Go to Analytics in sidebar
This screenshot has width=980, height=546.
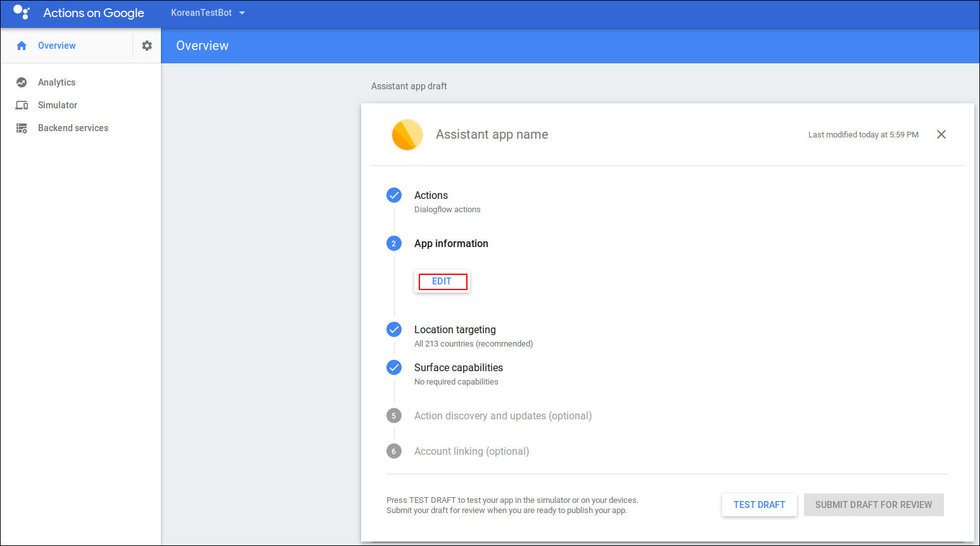56,82
